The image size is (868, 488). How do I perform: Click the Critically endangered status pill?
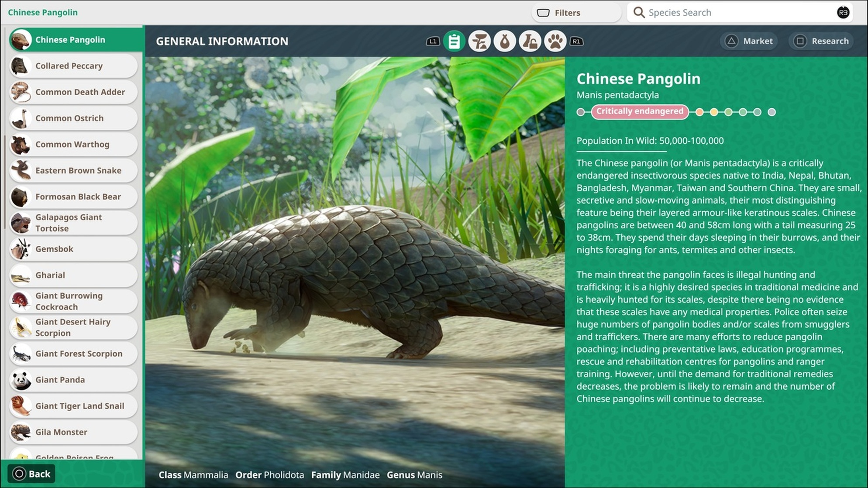coord(640,112)
